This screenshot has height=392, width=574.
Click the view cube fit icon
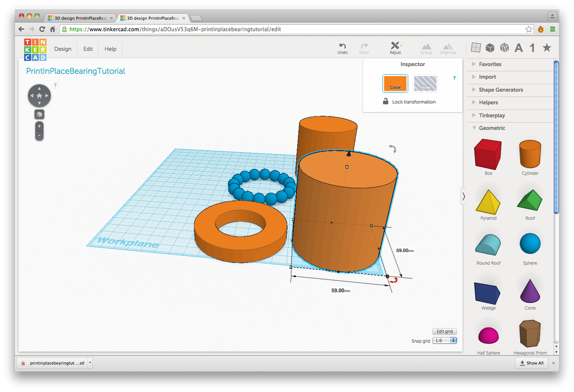pyautogui.click(x=39, y=114)
